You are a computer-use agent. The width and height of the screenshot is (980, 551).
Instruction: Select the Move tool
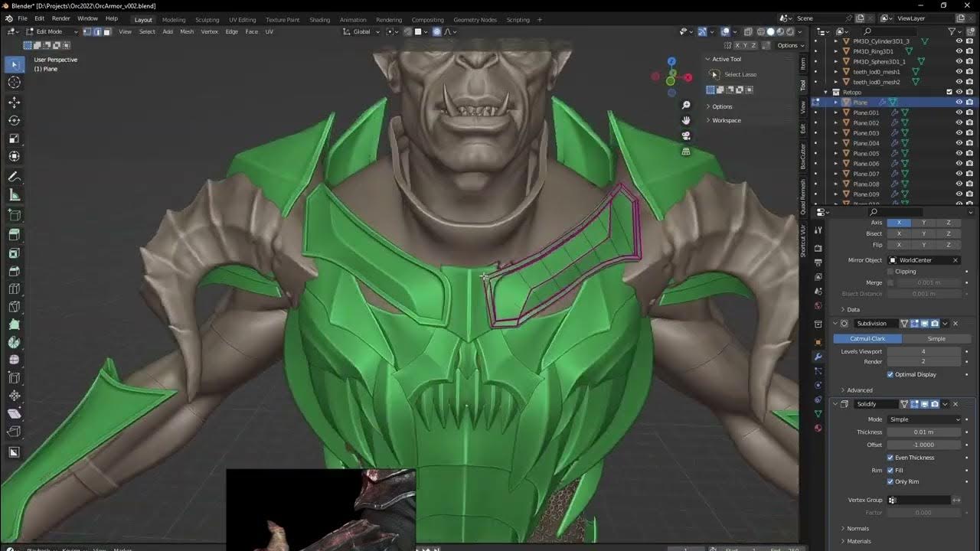pyautogui.click(x=14, y=102)
